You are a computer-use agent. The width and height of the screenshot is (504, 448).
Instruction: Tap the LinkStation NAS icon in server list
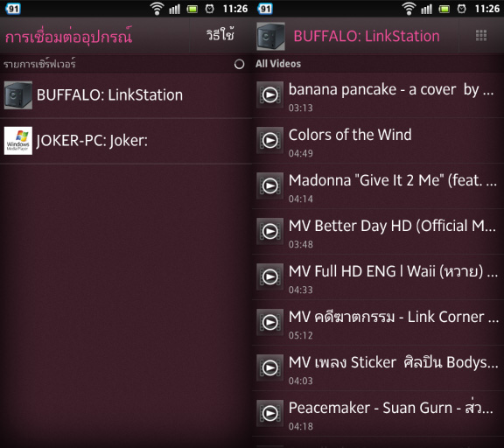pyautogui.click(x=18, y=95)
